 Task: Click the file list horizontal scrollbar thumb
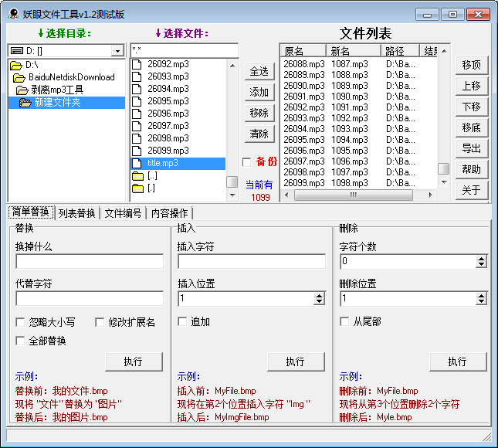(x=354, y=195)
